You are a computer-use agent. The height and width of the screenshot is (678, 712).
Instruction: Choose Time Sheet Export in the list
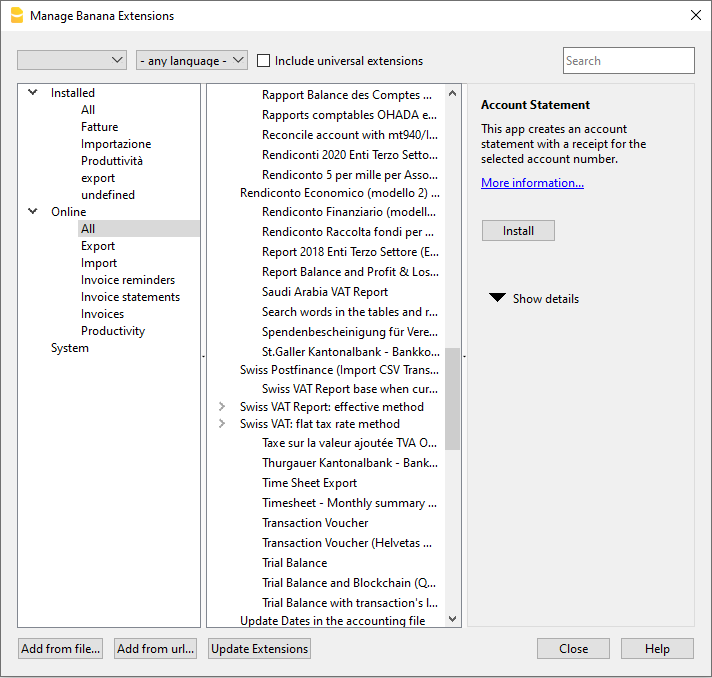tap(309, 483)
